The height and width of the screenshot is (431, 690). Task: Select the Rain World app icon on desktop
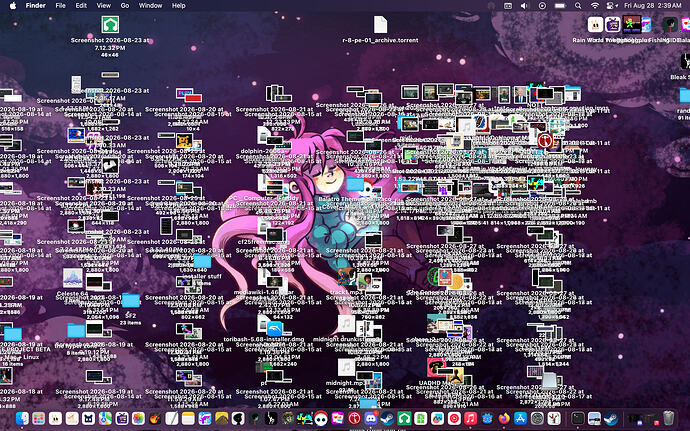coord(595,25)
